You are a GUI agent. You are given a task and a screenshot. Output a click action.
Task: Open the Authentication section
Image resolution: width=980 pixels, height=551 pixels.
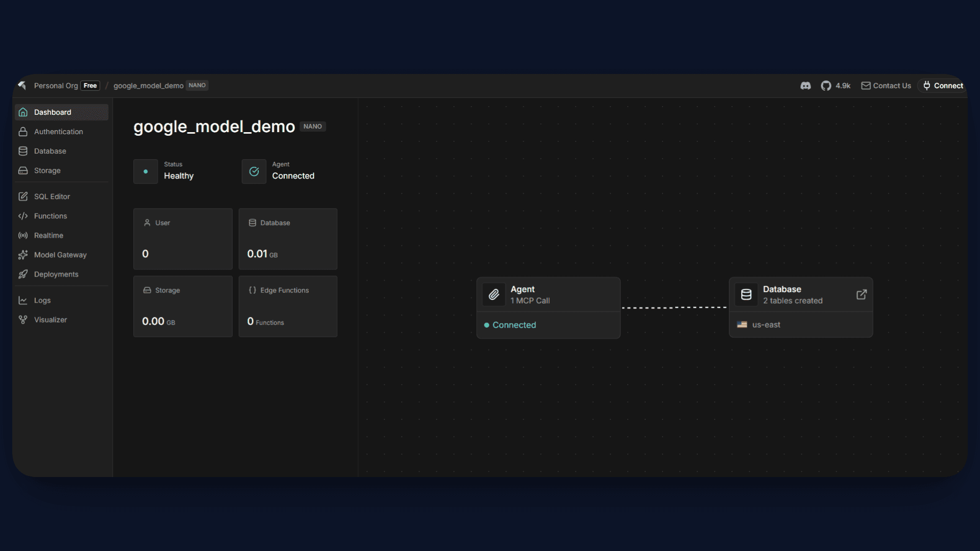[58, 132]
